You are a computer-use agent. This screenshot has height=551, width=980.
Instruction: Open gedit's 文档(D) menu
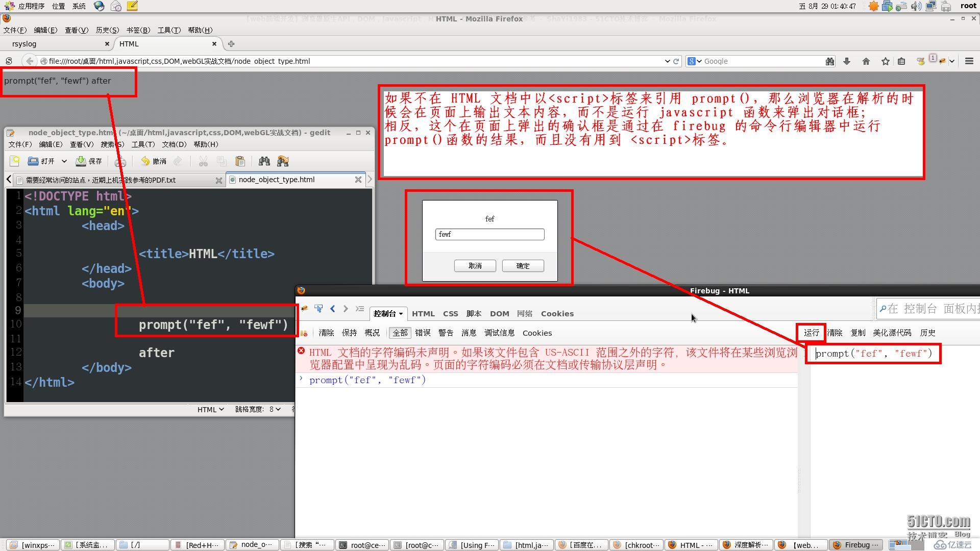(x=174, y=144)
